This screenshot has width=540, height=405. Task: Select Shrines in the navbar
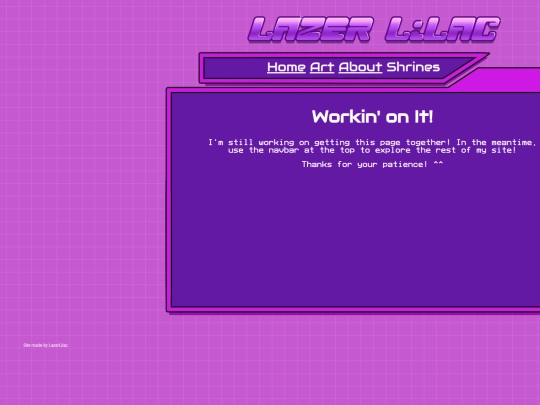[413, 67]
